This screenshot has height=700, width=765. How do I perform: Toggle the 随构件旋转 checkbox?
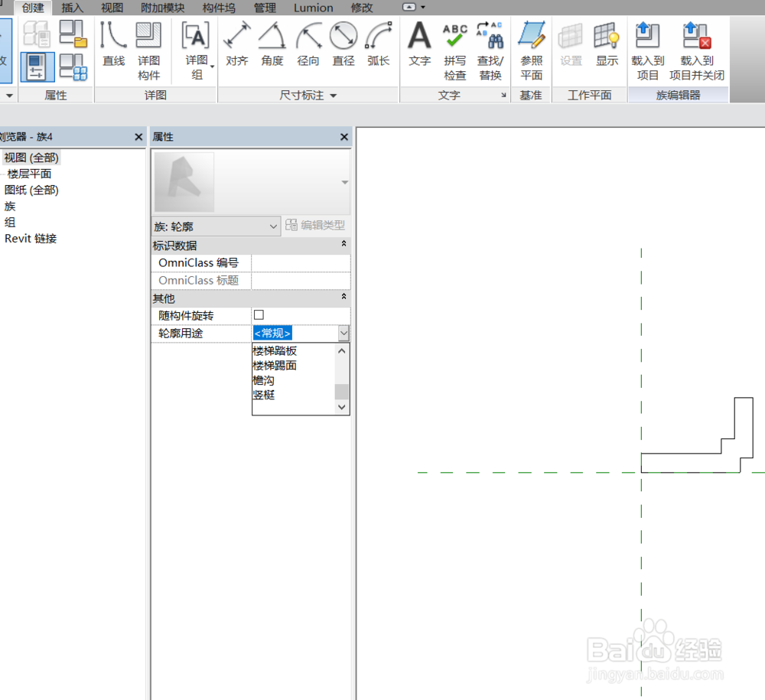pos(259,315)
